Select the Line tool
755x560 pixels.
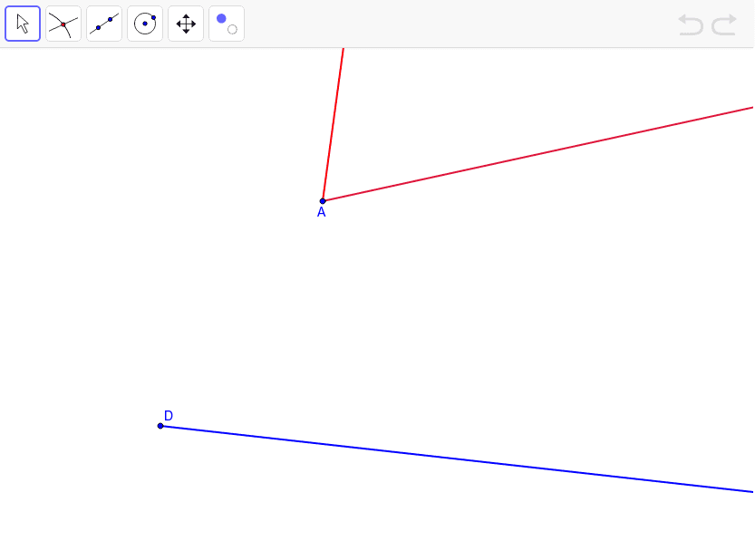[103, 23]
